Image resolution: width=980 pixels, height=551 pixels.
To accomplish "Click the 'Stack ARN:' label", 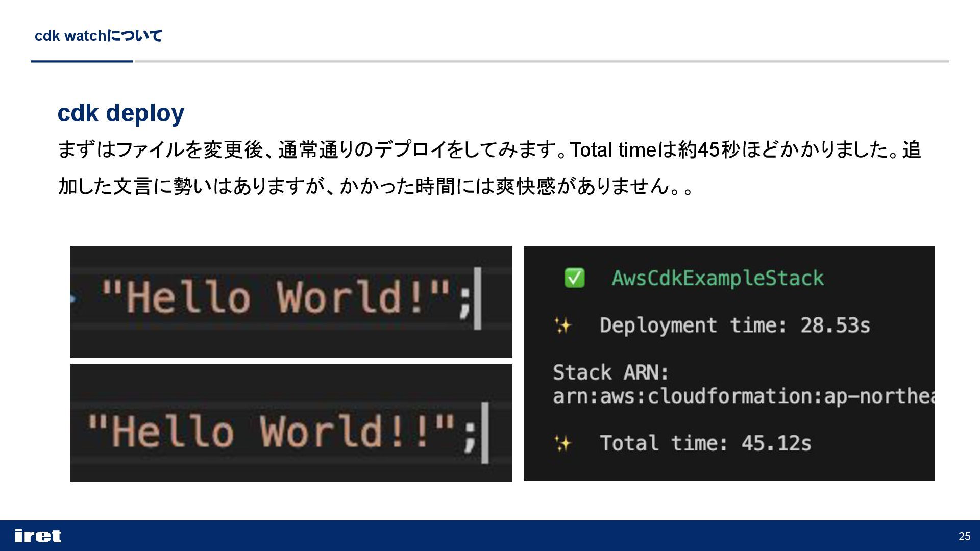I will coord(611,372).
